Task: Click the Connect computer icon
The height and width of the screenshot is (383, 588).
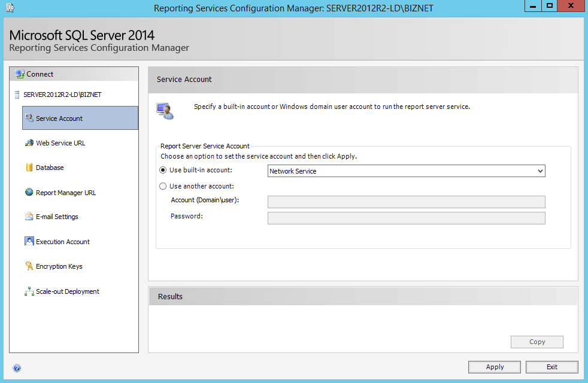Action: tap(20, 74)
